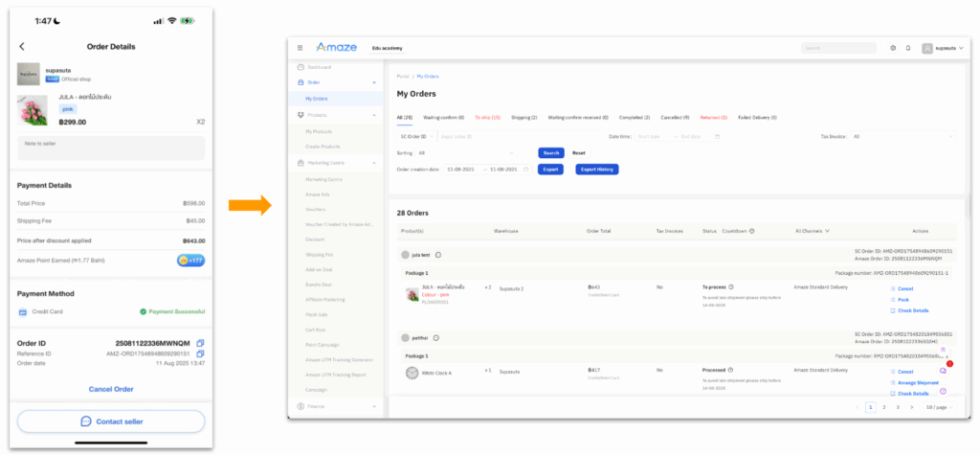Click the chat icon next to jula test
This screenshot has width=980, height=455.
(437, 254)
